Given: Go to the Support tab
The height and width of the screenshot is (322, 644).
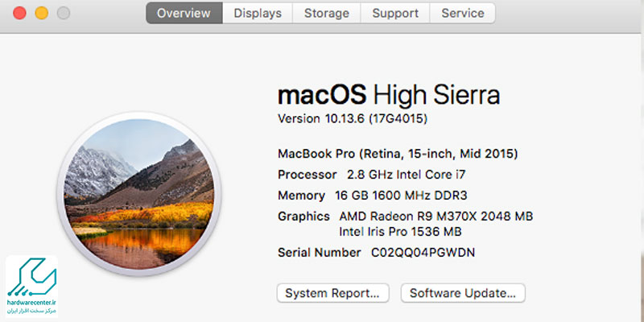Looking at the screenshot, I should pos(395,14).
